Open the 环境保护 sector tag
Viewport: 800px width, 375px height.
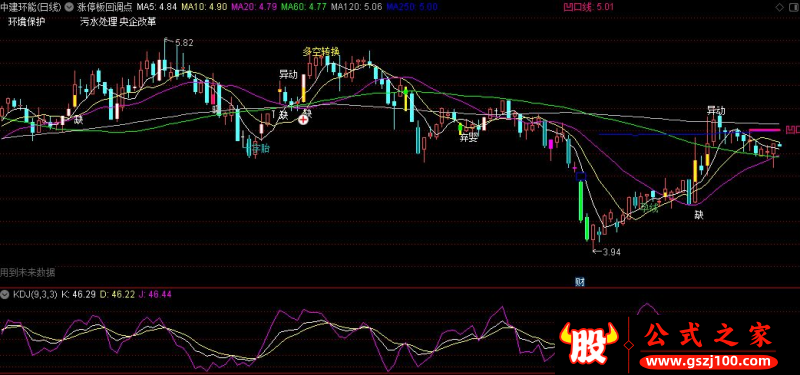click(x=27, y=22)
